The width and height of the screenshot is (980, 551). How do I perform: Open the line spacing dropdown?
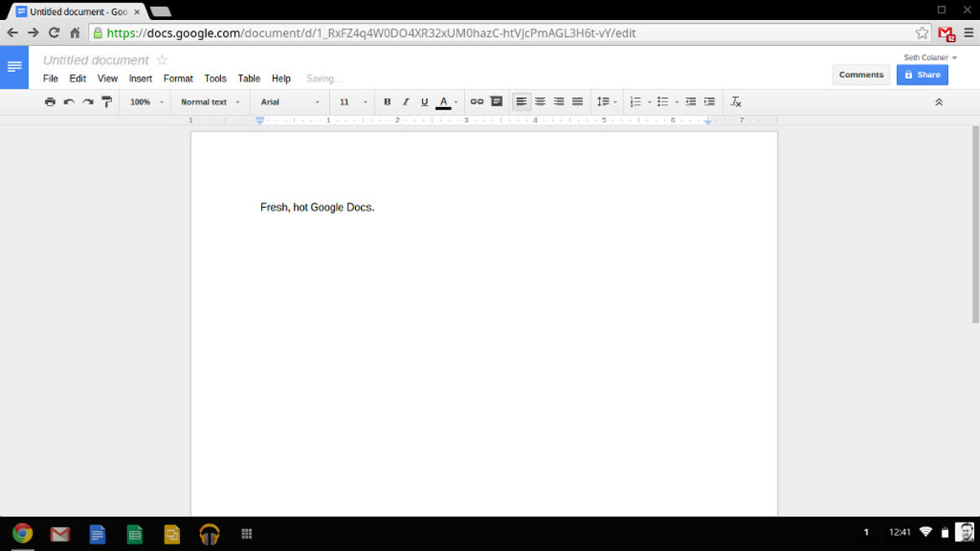(x=606, y=102)
